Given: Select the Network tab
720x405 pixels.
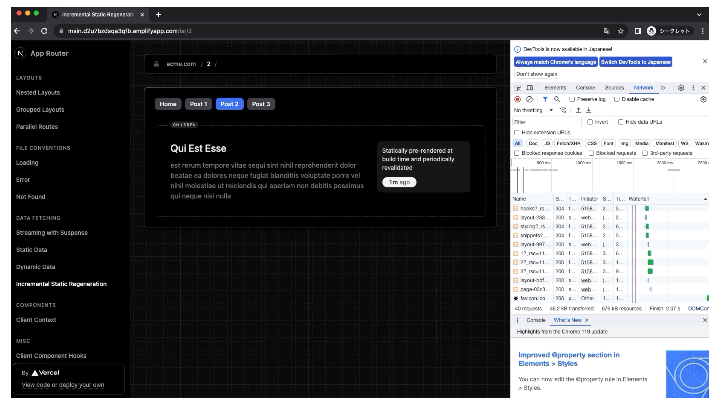Looking at the screenshot, I should tap(643, 88).
